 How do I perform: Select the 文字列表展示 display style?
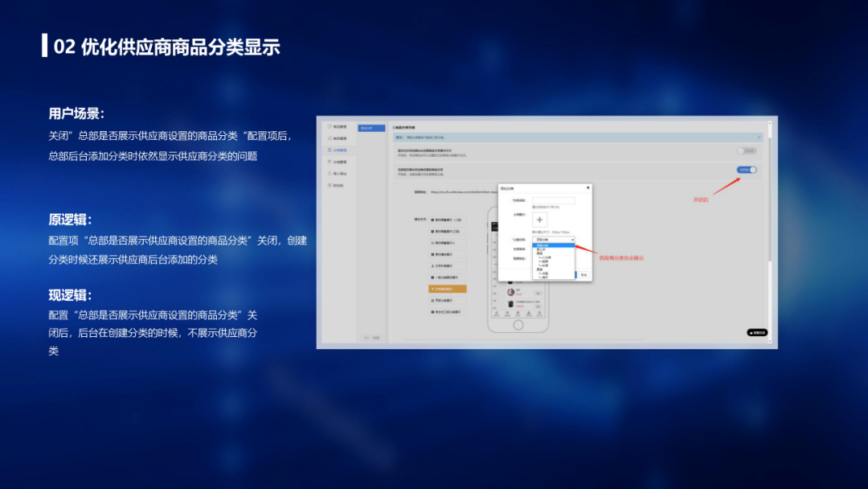(447, 266)
